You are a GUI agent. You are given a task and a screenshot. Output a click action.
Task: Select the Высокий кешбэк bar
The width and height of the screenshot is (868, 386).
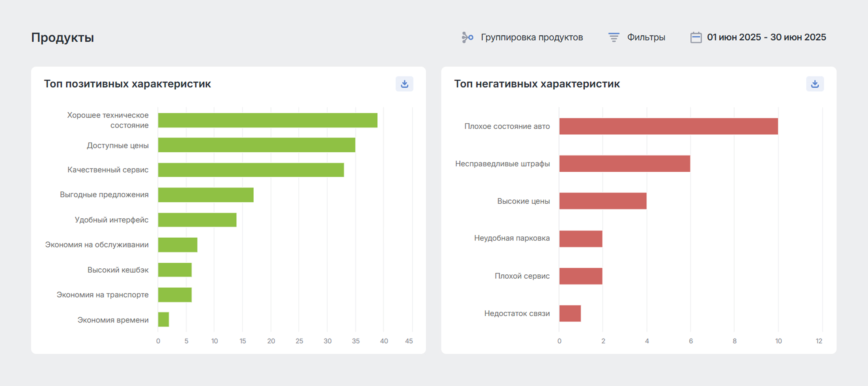click(x=175, y=270)
